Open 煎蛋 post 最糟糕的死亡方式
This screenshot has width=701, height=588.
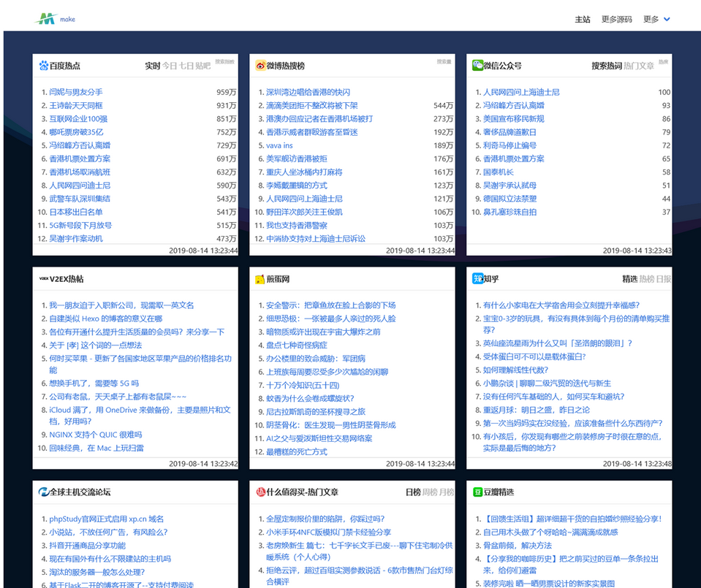pos(296,451)
